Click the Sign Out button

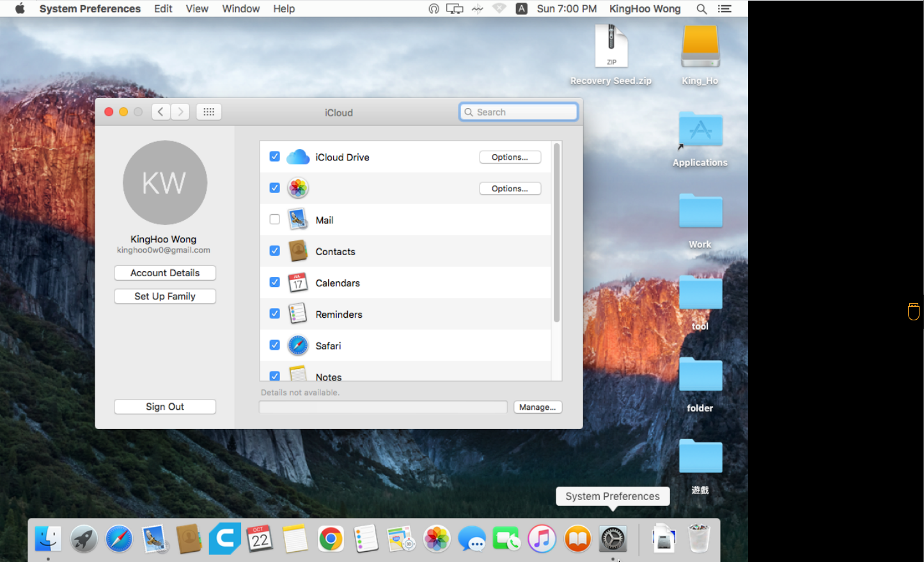(165, 407)
